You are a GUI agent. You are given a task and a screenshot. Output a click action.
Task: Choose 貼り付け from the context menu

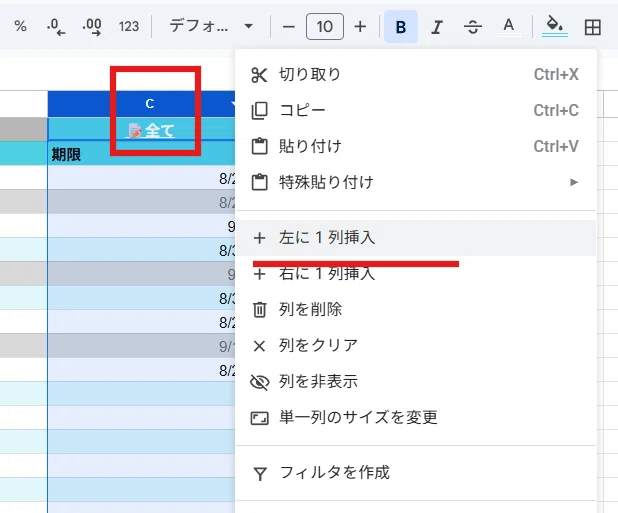click(416, 146)
